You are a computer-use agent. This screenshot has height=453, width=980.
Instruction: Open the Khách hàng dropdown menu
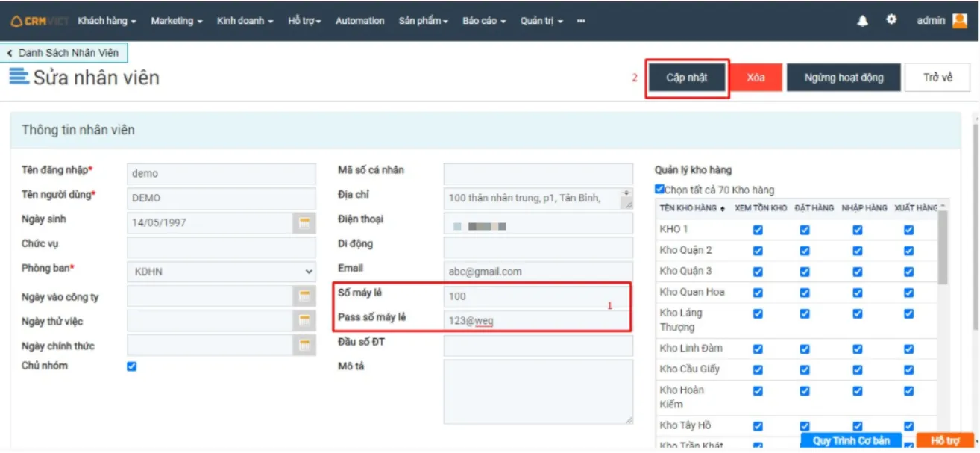click(x=107, y=21)
